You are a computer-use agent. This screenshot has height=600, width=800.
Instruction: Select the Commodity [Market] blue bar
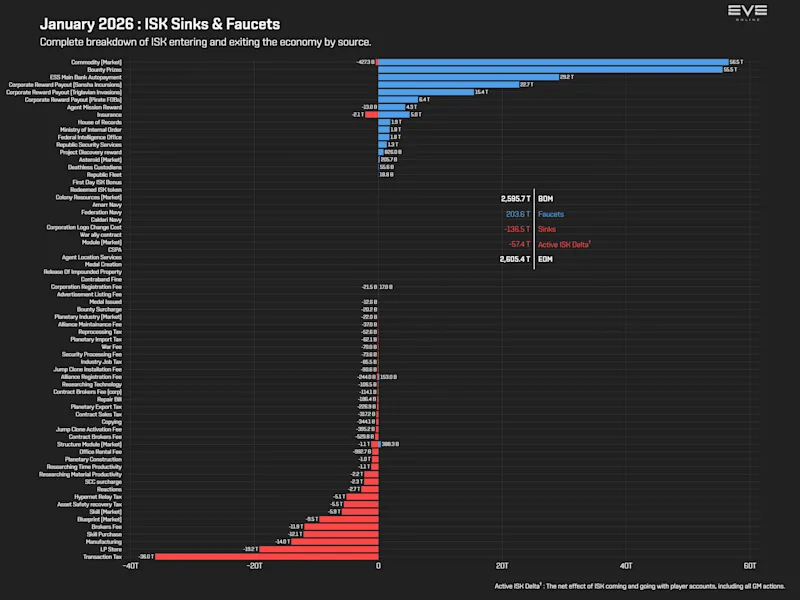point(553,62)
